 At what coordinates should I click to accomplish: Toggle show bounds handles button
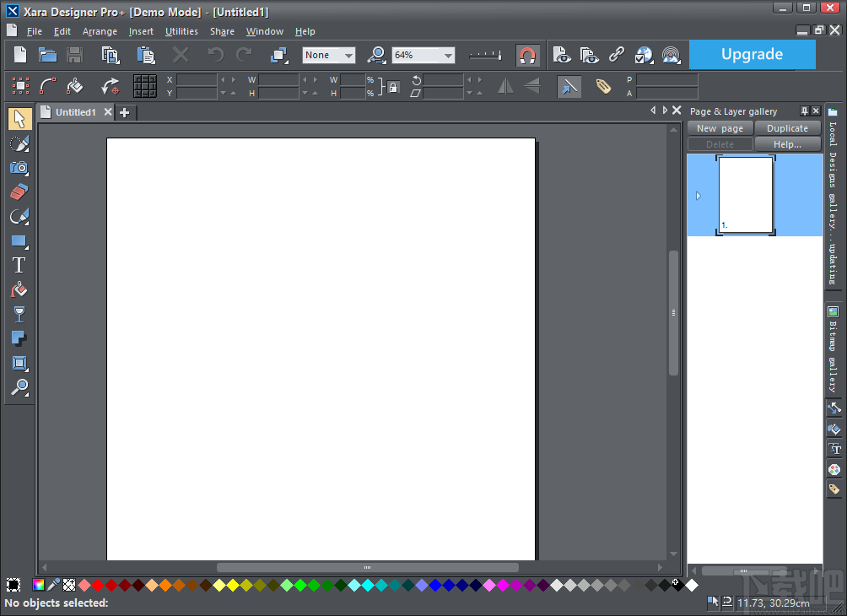coord(20,86)
